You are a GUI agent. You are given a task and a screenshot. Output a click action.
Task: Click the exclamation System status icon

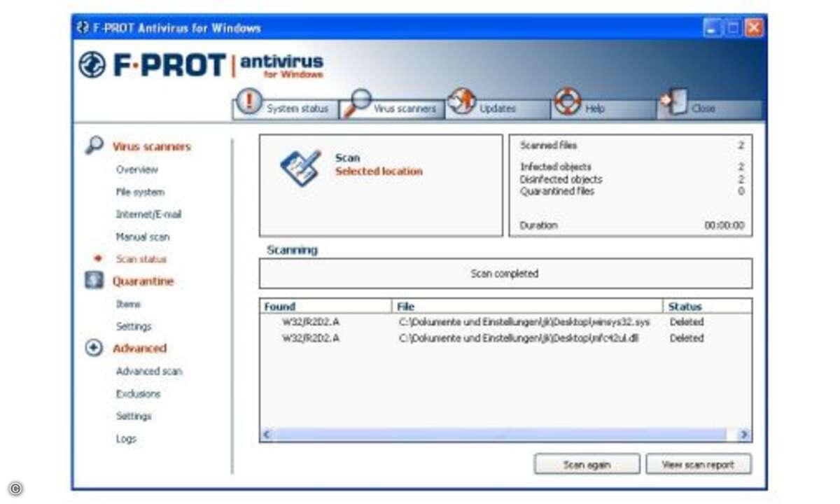tap(248, 102)
